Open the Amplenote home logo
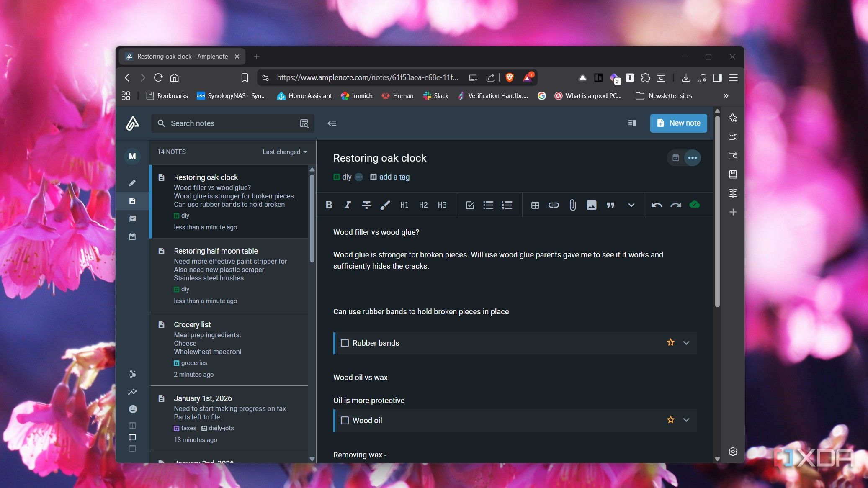Viewport: 868px width, 488px height. (x=132, y=123)
